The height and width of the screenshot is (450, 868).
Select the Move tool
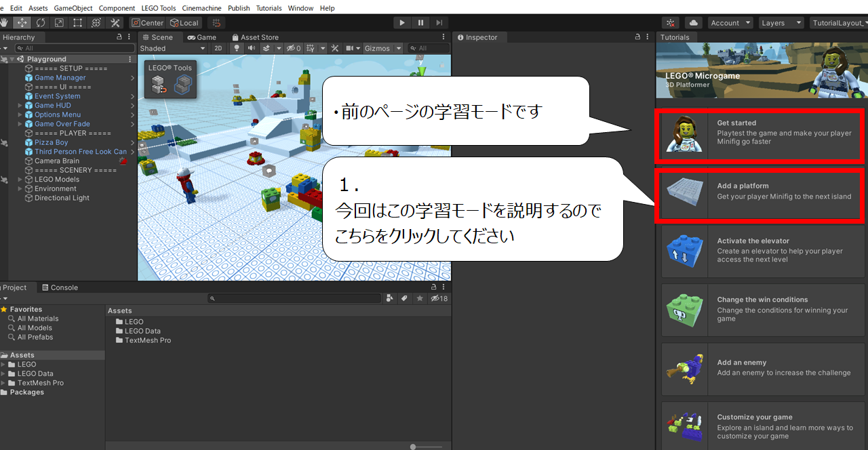click(22, 22)
